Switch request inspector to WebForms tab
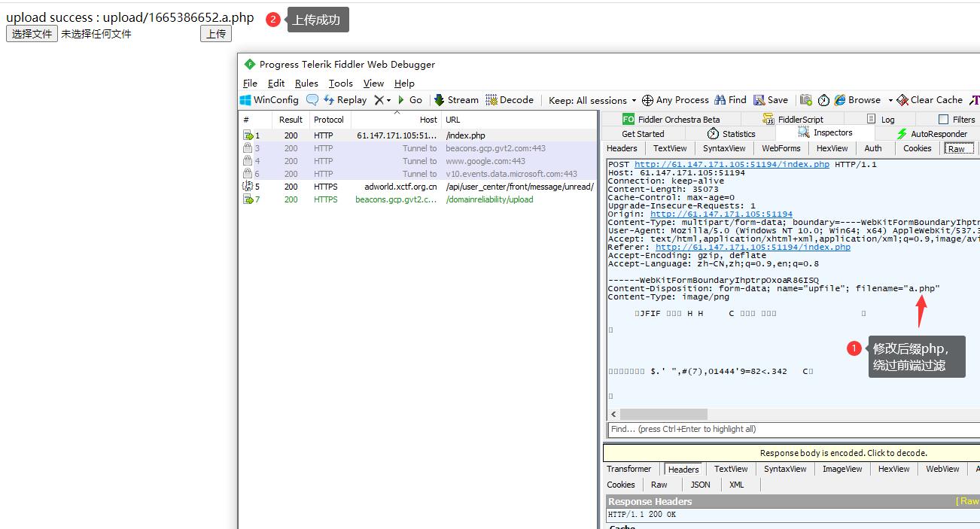This screenshot has height=529, width=980. pyautogui.click(x=781, y=148)
